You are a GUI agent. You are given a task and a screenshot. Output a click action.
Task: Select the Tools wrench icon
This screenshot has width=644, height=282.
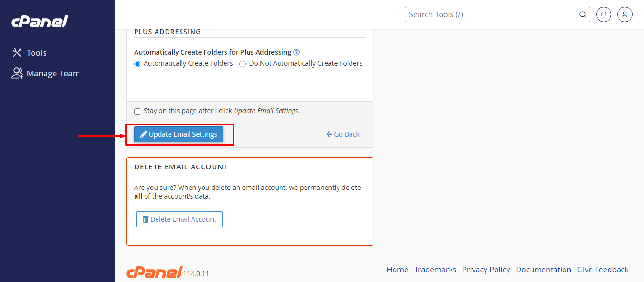coord(16,52)
